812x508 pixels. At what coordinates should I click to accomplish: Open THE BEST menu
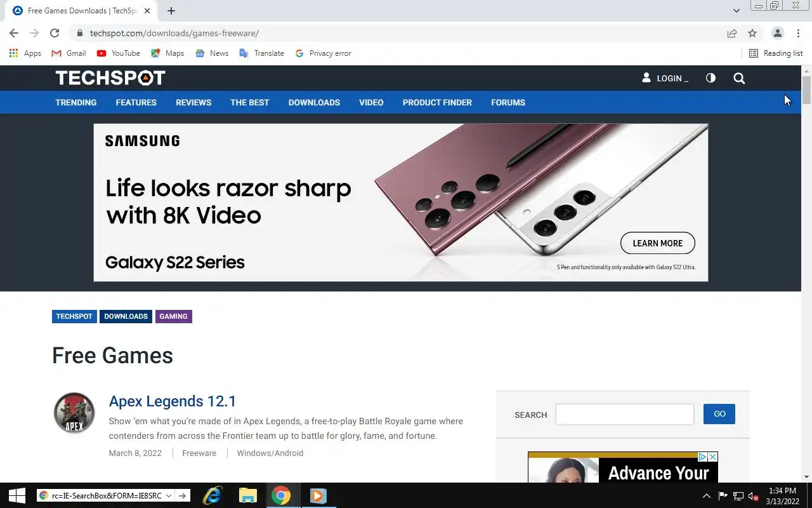tap(250, 102)
